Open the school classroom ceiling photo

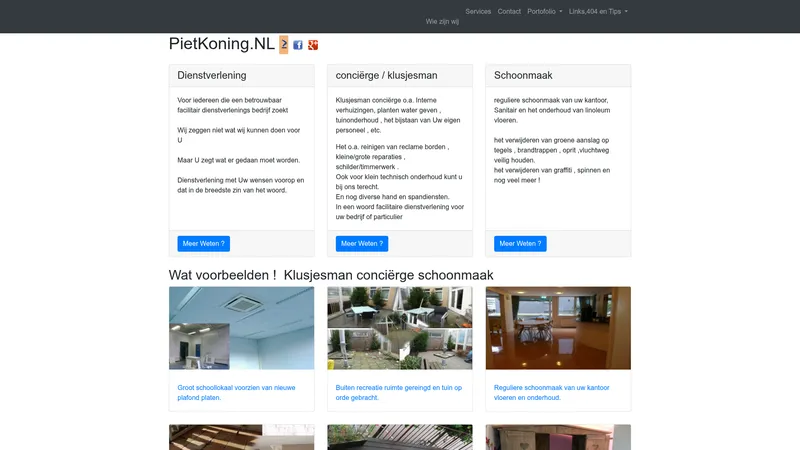click(x=241, y=328)
